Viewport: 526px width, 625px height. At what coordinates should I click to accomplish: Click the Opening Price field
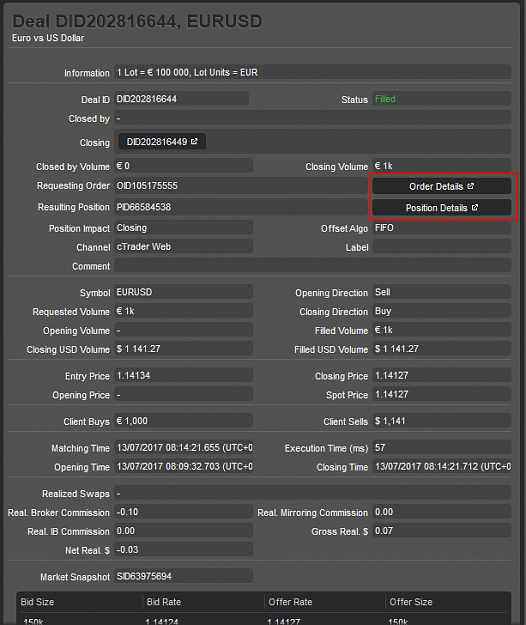tap(183, 395)
